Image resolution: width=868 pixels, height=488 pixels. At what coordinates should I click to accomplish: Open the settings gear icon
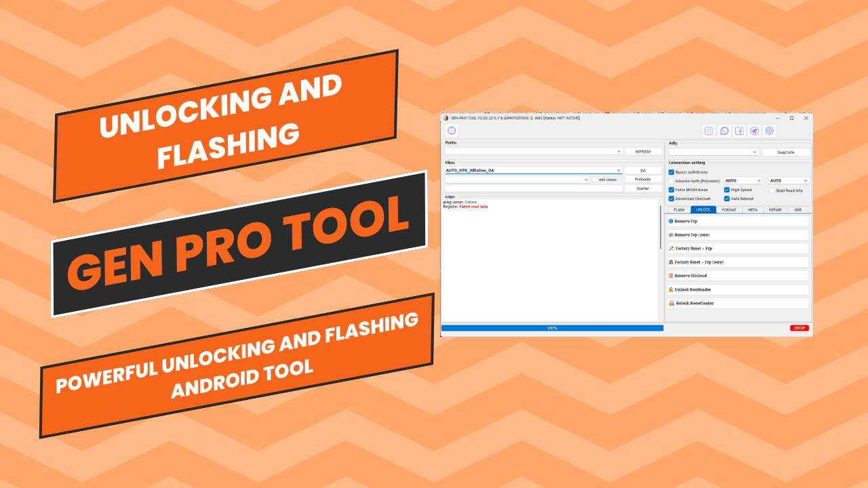(x=769, y=131)
